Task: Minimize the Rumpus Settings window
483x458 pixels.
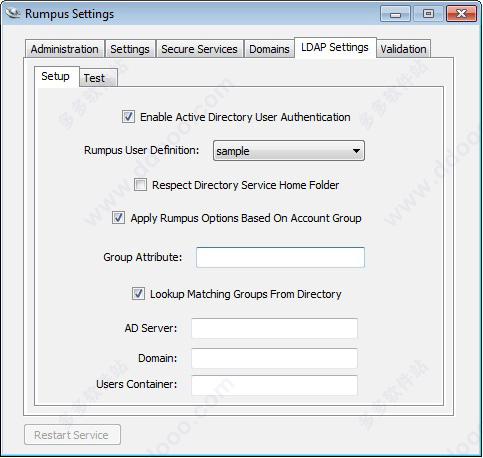Action: tap(395, 14)
